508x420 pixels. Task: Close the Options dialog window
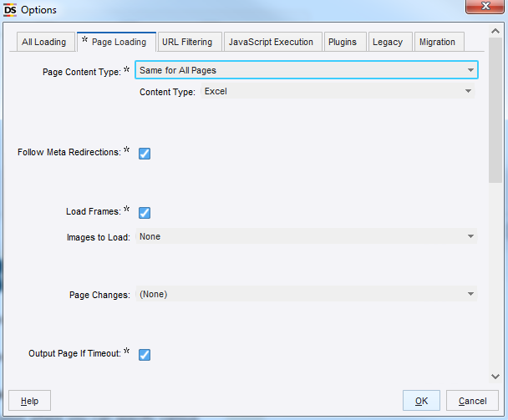(x=485, y=6)
